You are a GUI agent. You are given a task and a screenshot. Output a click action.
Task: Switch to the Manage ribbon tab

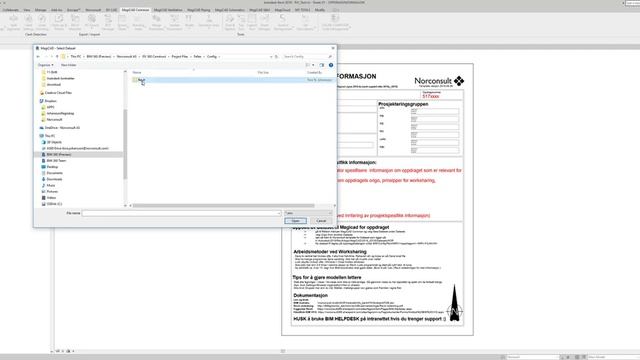tap(40, 10)
